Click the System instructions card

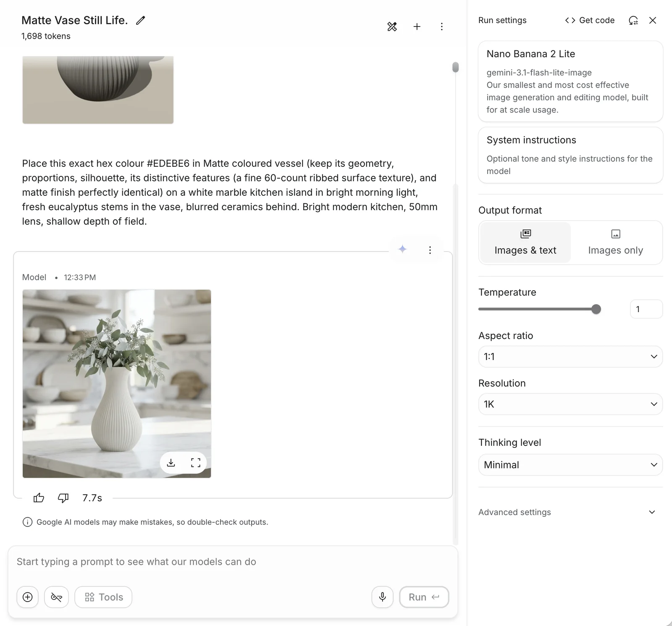pos(570,155)
